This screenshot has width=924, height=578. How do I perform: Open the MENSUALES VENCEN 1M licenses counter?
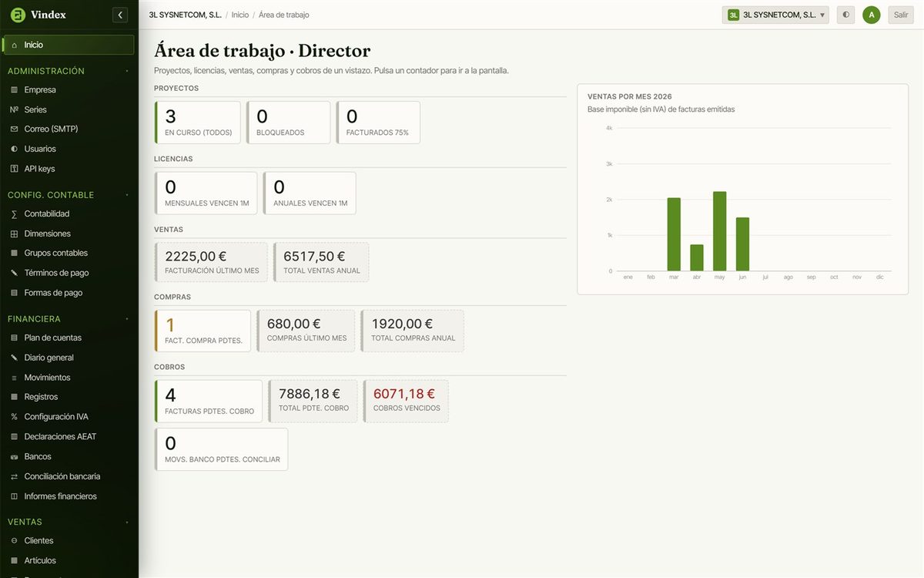(x=206, y=193)
